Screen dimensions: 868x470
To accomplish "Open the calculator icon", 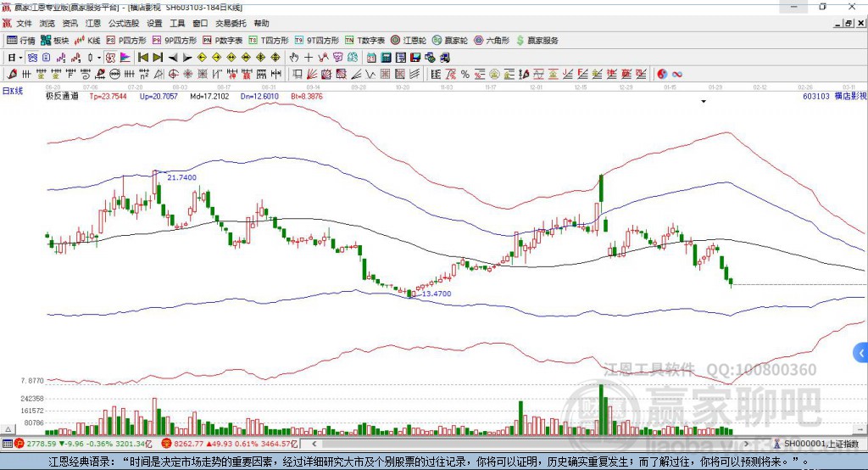I will click(x=386, y=58).
